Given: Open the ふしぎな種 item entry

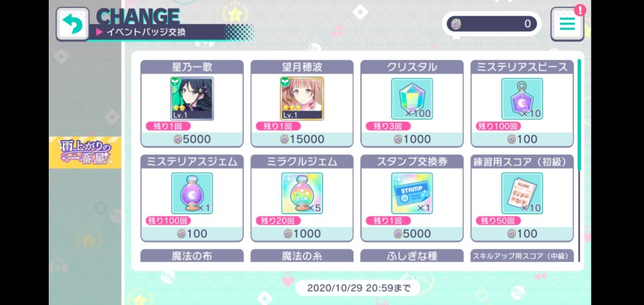Looking at the screenshot, I should (412, 255).
